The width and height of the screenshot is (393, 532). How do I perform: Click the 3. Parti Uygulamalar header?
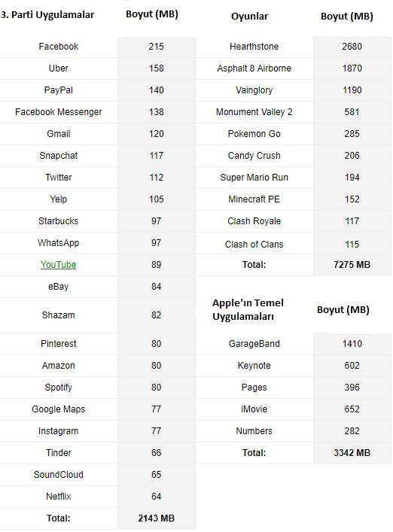pyautogui.click(x=47, y=15)
